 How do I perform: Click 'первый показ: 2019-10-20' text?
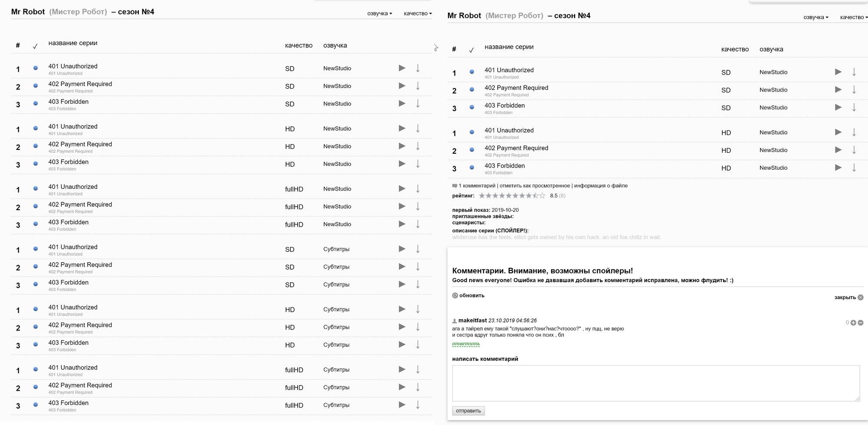[485, 210]
